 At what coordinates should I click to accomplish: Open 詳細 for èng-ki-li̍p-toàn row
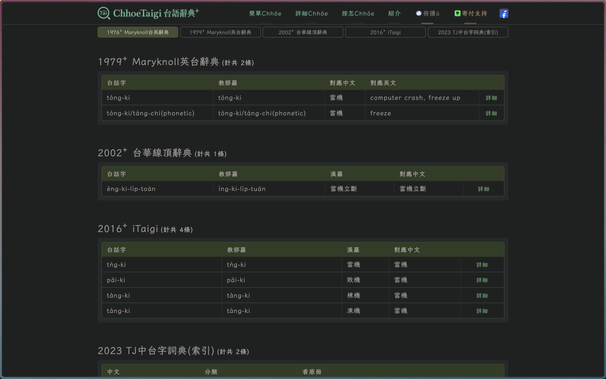(483, 189)
